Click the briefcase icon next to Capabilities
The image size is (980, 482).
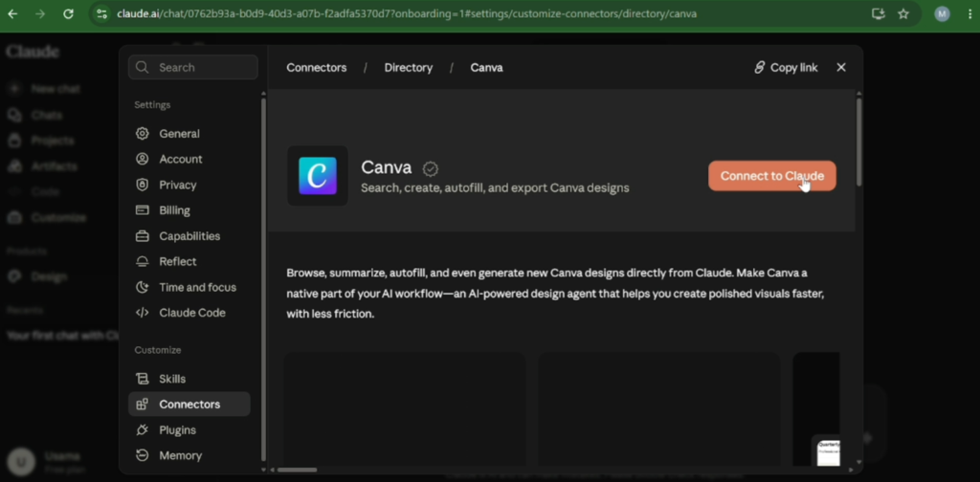(143, 236)
